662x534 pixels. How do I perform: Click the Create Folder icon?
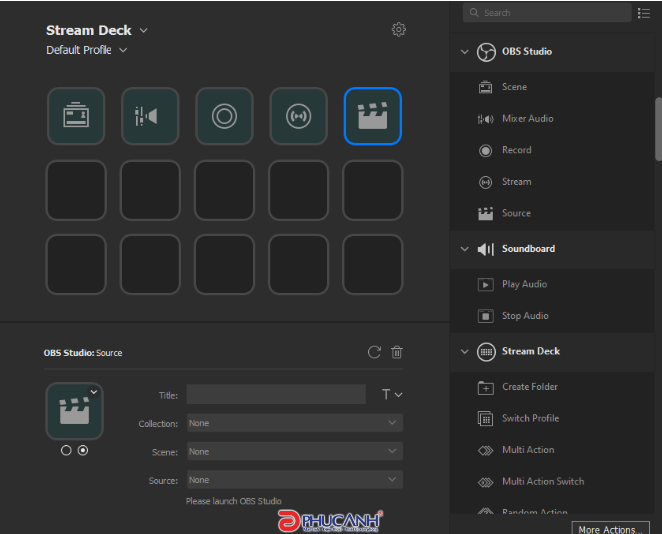click(x=485, y=387)
